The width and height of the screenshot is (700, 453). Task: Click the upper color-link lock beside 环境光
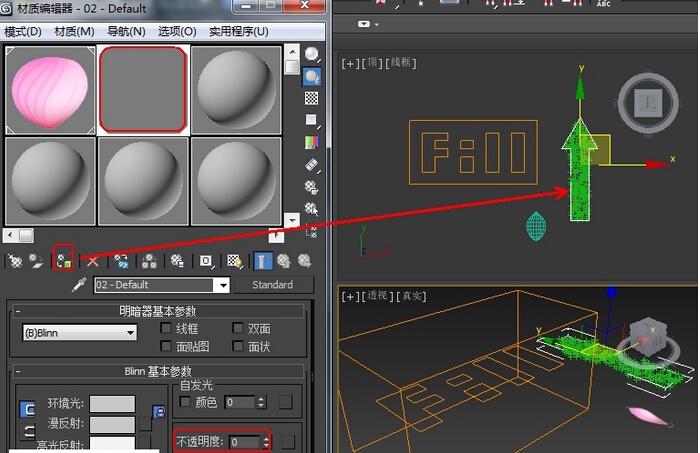[27, 409]
